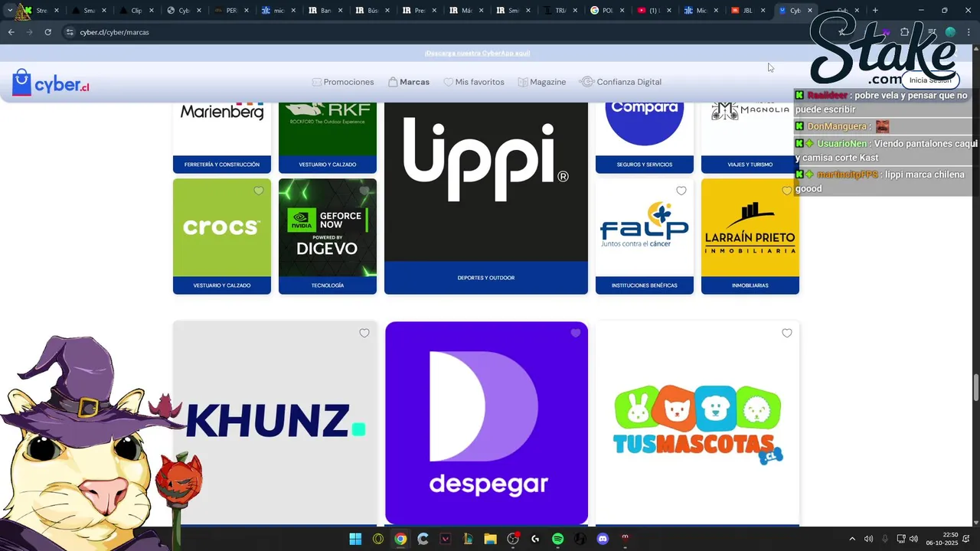Click Instituciones Benéficas label under FALP
Image resolution: width=980 pixels, height=551 pixels.
645,285
